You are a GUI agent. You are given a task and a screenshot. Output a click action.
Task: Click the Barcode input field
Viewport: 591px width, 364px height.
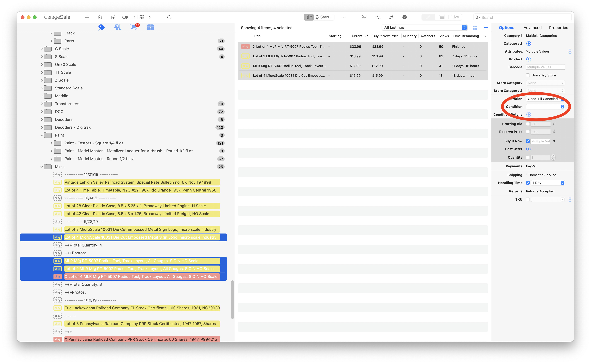545,67
